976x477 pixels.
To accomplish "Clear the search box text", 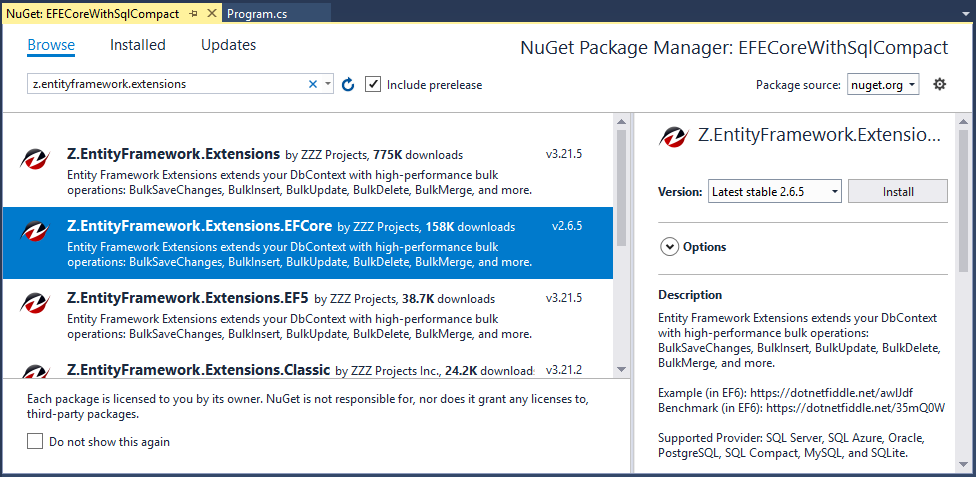I will click(x=313, y=84).
